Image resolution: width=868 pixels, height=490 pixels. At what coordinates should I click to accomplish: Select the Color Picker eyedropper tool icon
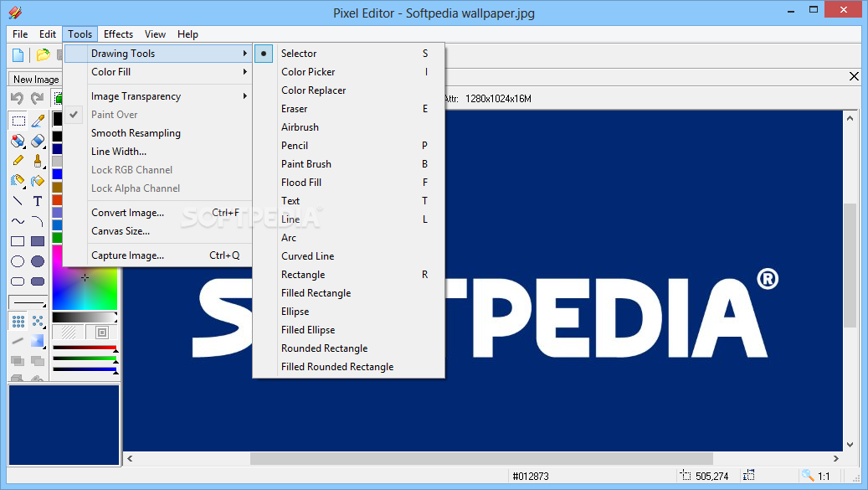pyautogui.click(x=38, y=120)
